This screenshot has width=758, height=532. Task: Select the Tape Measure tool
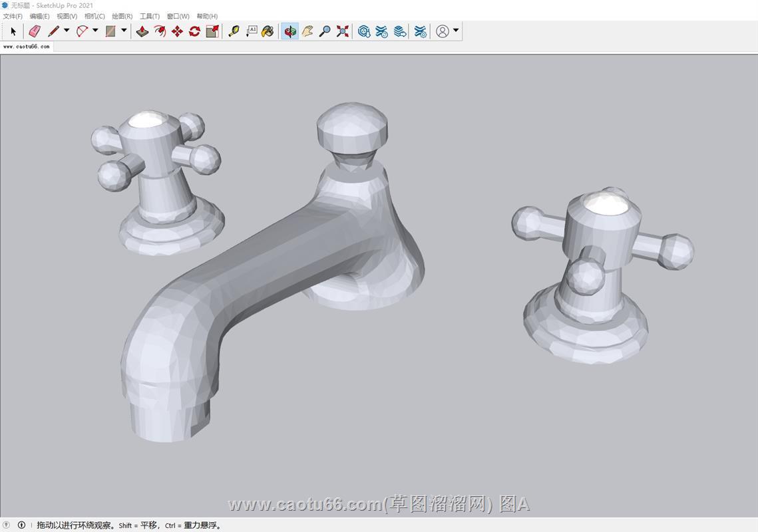click(x=234, y=31)
